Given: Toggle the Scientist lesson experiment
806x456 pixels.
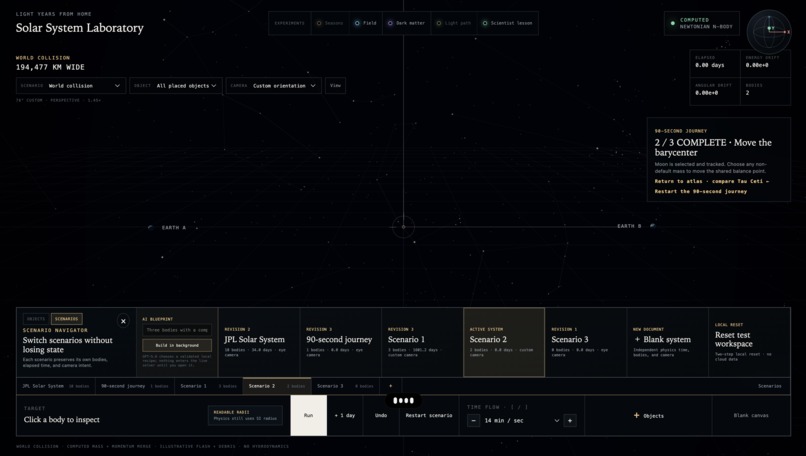Looking at the screenshot, I should [x=507, y=23].
